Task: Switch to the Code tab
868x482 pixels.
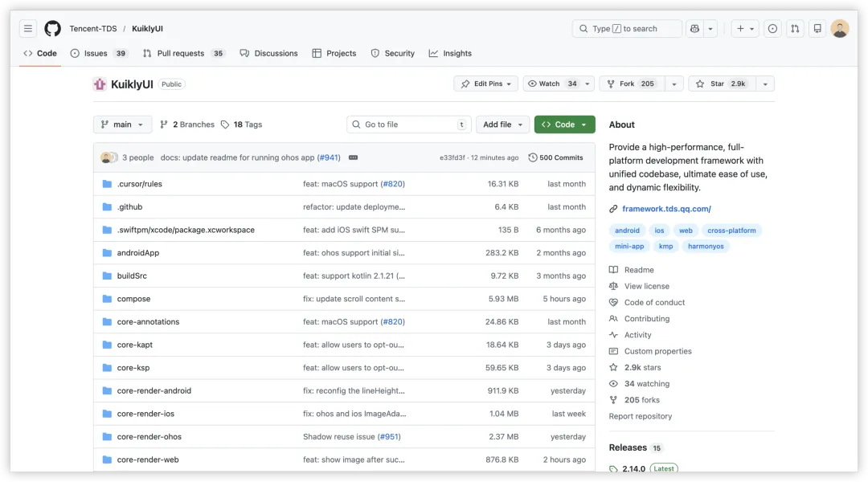Action: [x=40, y=53]
